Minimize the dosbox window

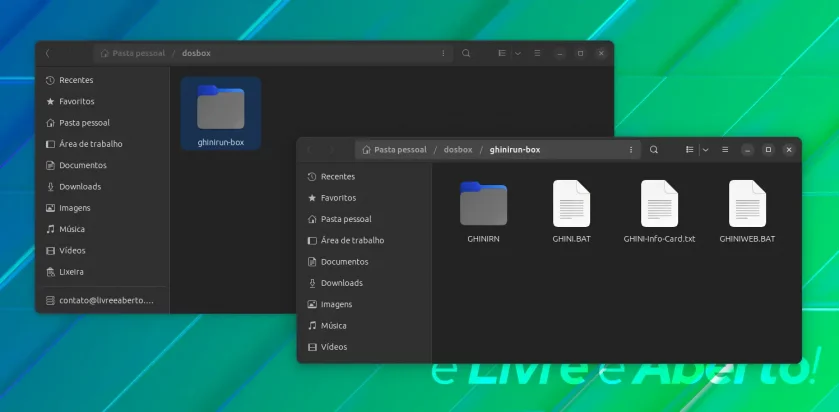560,54
